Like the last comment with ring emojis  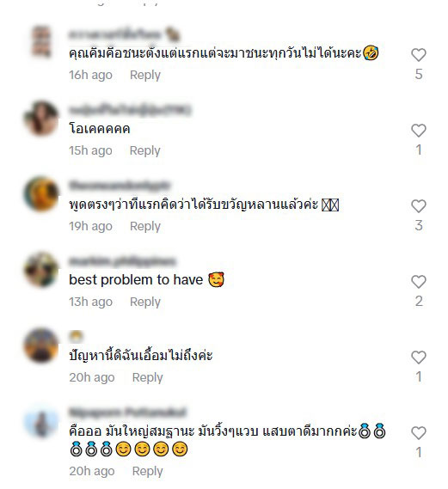[419, 433]
